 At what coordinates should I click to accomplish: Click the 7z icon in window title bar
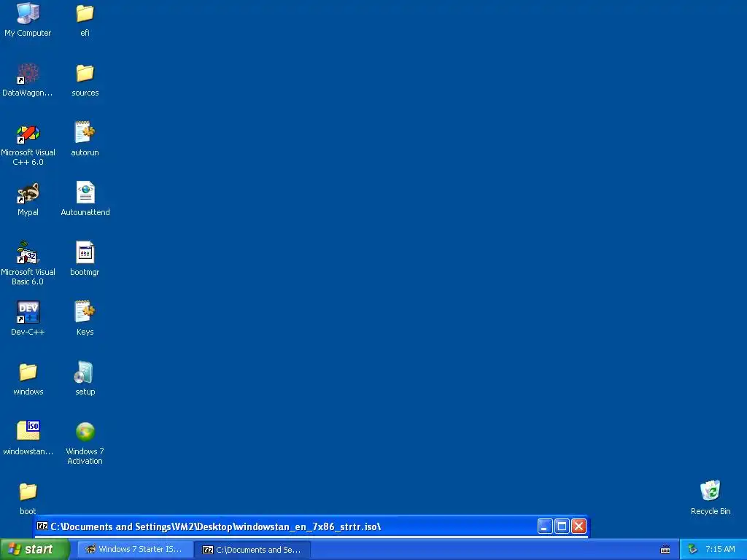point(42,526)
